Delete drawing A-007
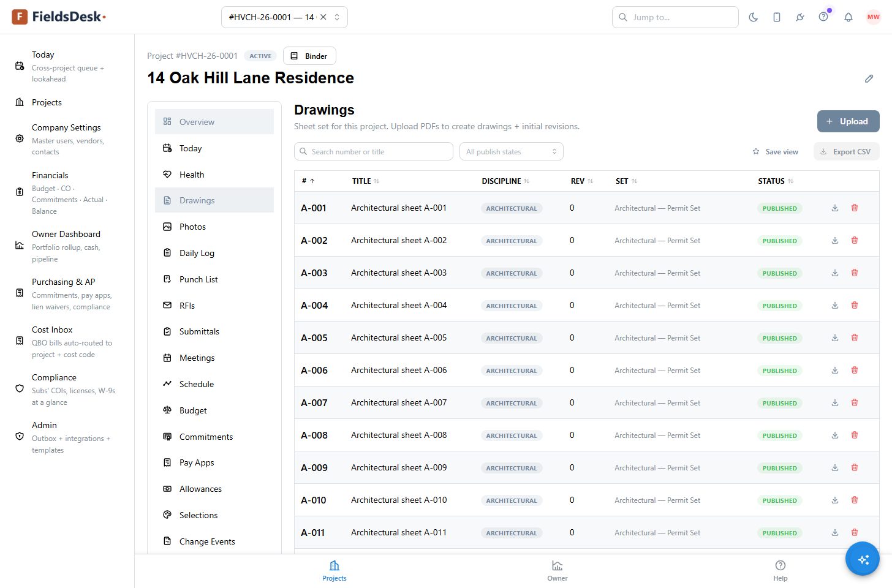Image resolution: width=892 pixels, height=588 pixels. tap(855, 403)
